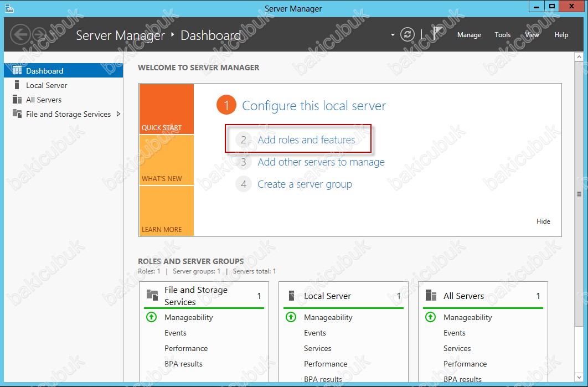Screen dimensions: 588x387
Task: Click the back navigation arrow
Action: [20, 34]
